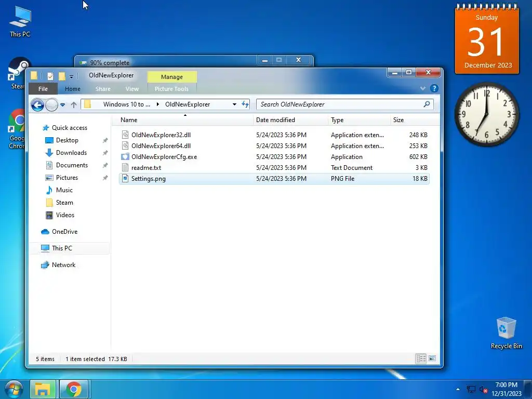Open Customize Quick Access Toolbar dropdown
Image resolution: width=532 pixels, height=399 pixels.
[x=71, y=77]
